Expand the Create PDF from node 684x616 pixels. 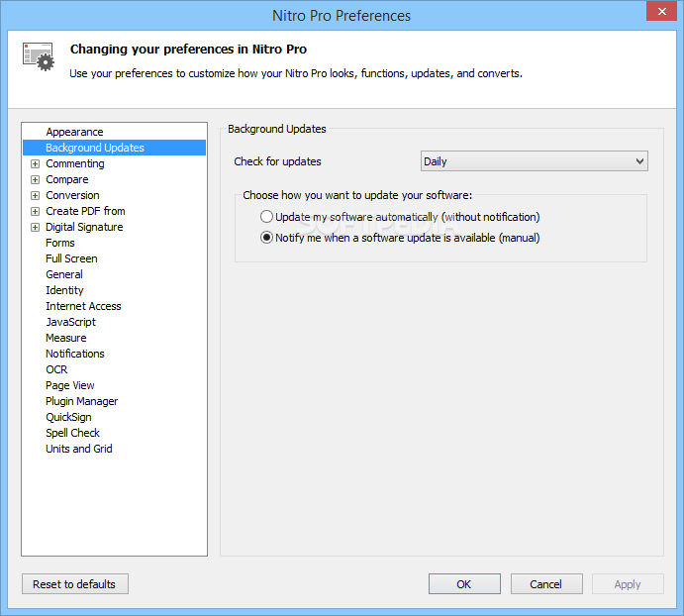(35, 211)
